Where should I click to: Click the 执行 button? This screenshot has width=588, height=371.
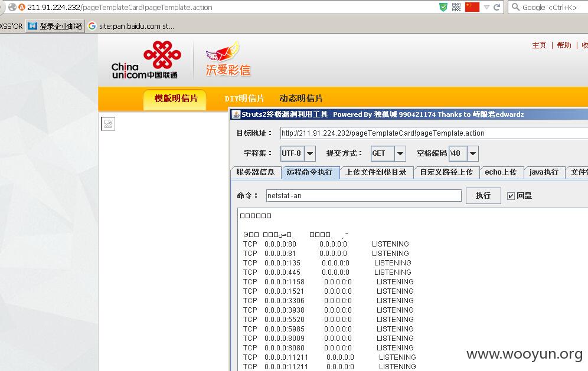(483, 196)
